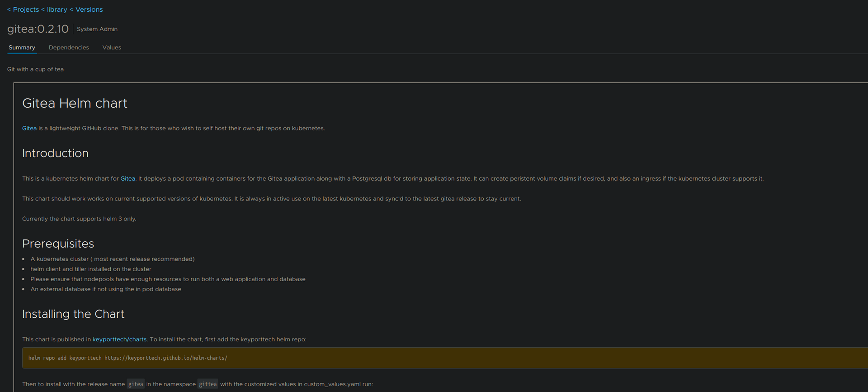Click the 'This chart should work works' paragraph

[272, 199]
